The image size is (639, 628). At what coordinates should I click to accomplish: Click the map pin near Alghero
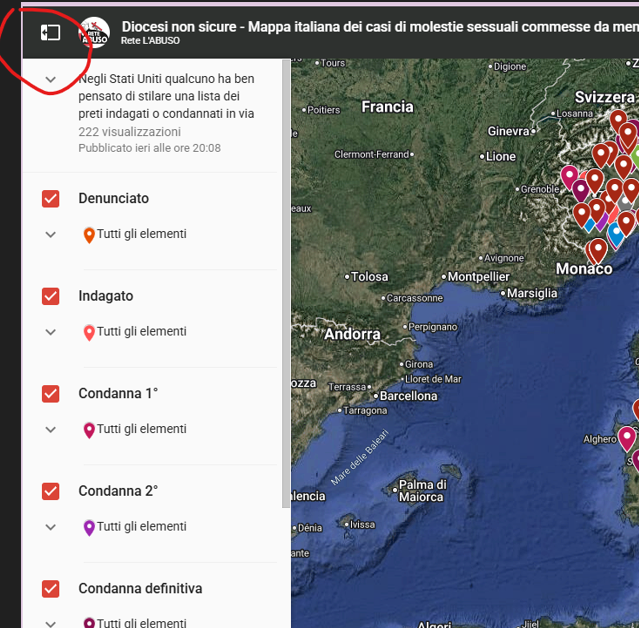(627, 437)
